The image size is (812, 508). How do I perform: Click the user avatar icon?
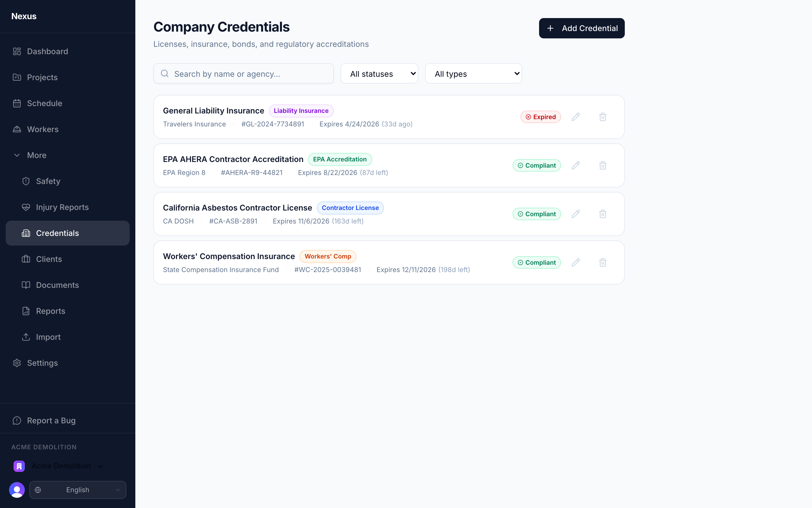(x=17, y=490)
